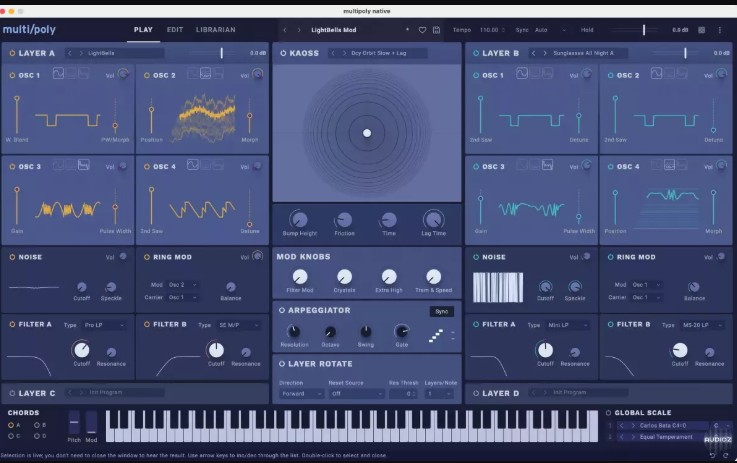Viewport: 737px width, 463px height.
Task: Click the Arpeggiator Sync button
Action: coord(442,311)
